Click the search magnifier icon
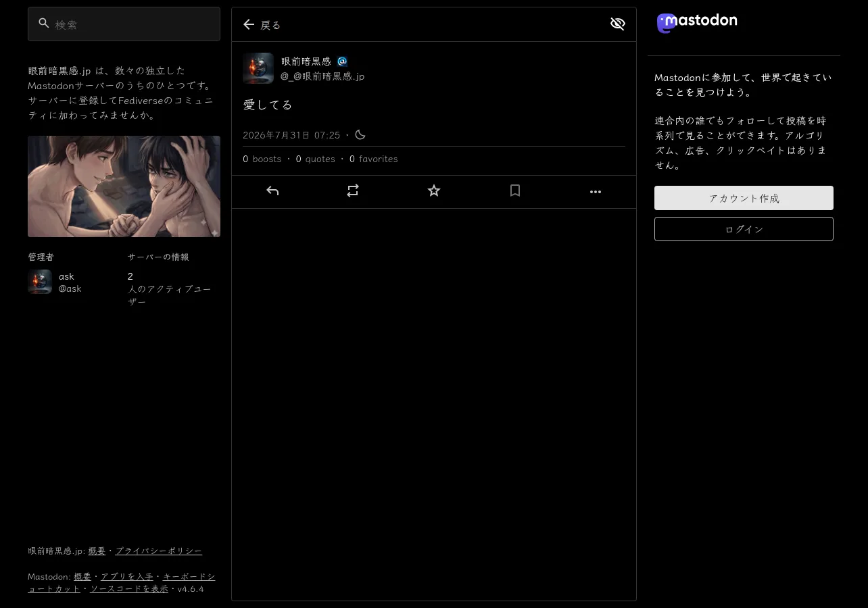This screenshot has height=608, width=868. tap(44, 24)
